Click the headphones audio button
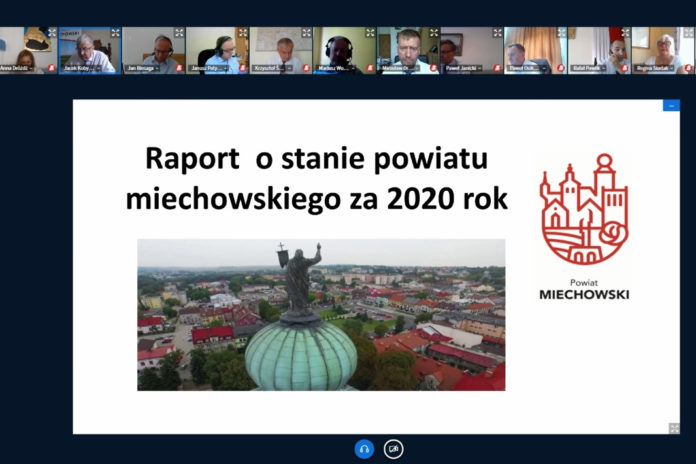Image resolution: width=696 pixels, height=464 pixels. coord(364,449)
